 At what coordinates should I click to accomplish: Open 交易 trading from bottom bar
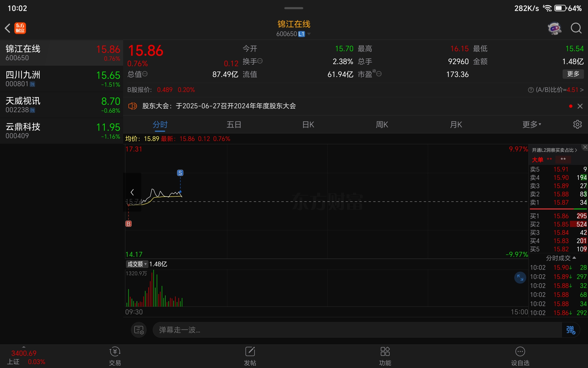tap(115, 356)
